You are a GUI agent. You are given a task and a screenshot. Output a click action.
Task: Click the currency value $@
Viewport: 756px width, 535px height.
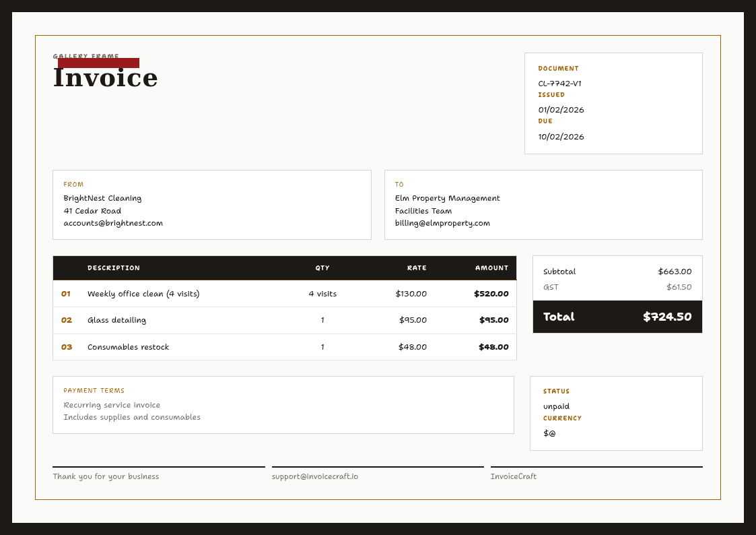[x=549, y=433]
